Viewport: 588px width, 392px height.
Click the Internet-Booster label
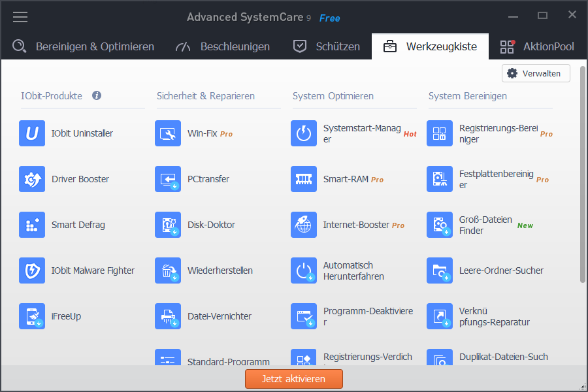[x=356, y=225]
